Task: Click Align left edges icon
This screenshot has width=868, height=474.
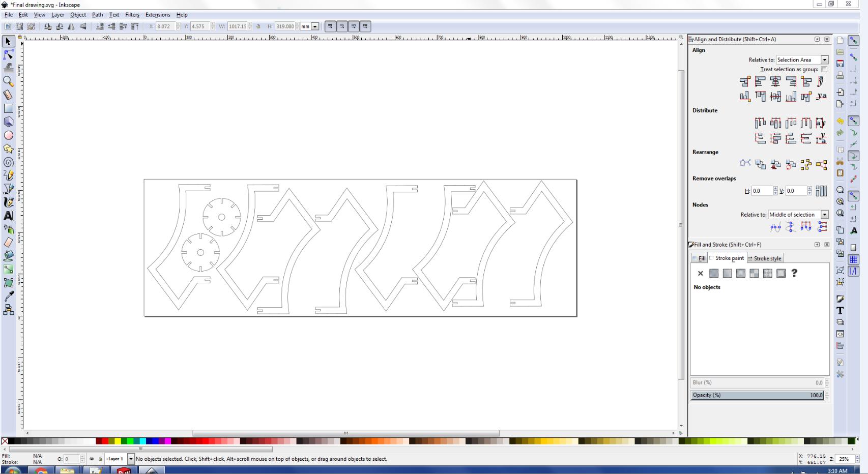Action: click(x=760, y=81)
